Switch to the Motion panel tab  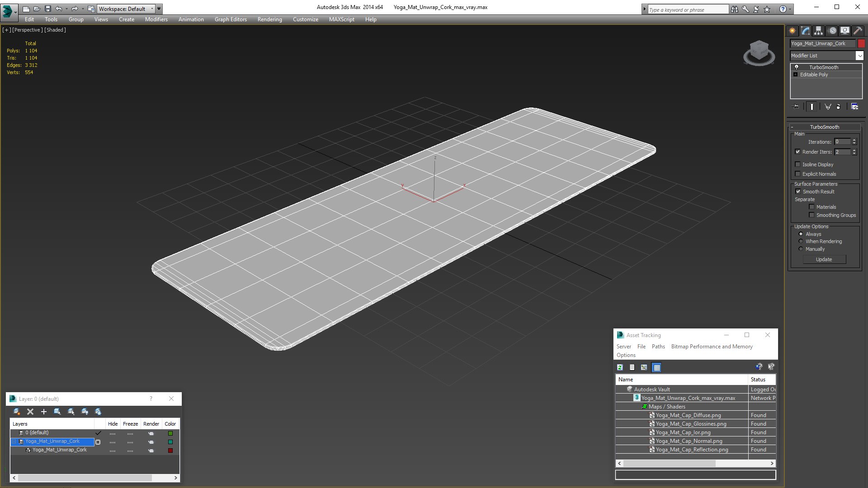point(832,31)
